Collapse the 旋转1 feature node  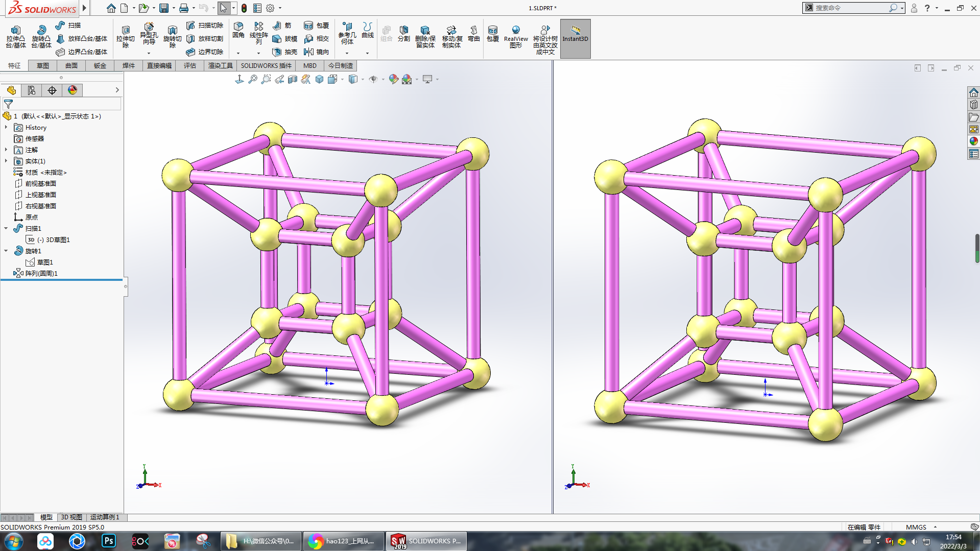(x=6, y=251)
